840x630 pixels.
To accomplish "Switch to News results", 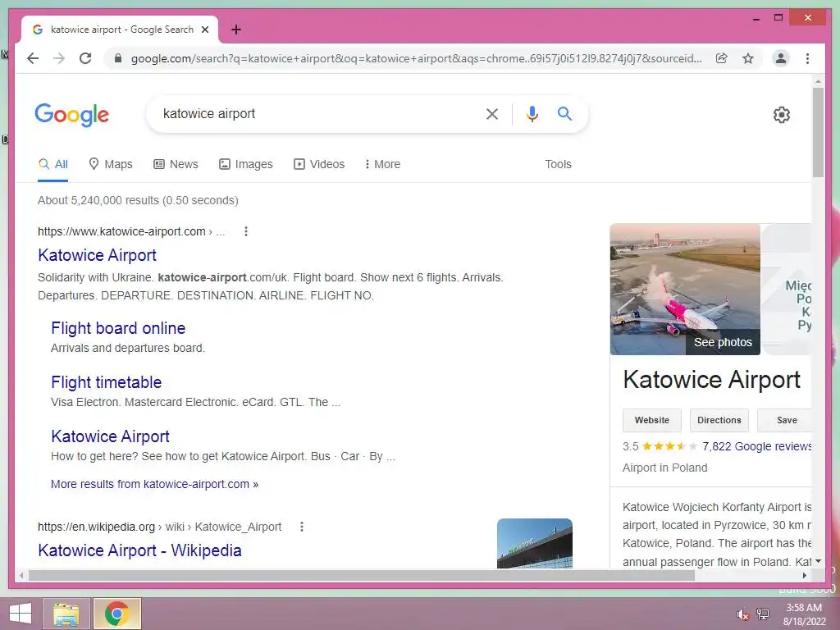I will coord(176,164).
